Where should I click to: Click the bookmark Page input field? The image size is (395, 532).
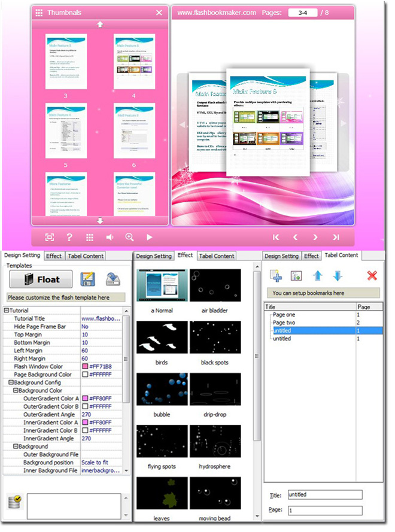[325, 510]
